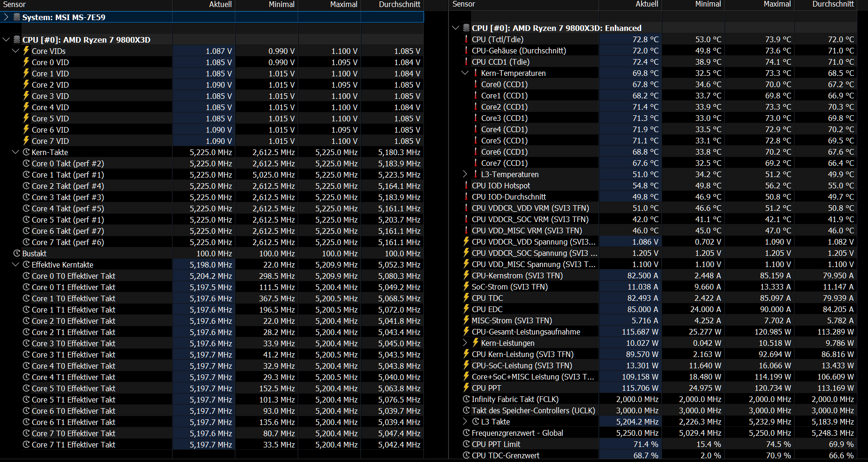
Task: Click the clock icon beside Effektive Kerntakte
Action: (x=26, y=265)
